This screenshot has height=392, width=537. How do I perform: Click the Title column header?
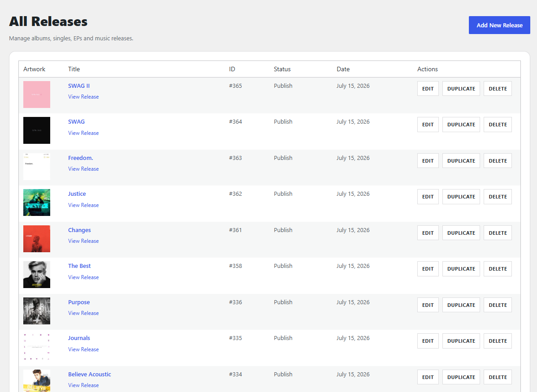pos(74,69)
